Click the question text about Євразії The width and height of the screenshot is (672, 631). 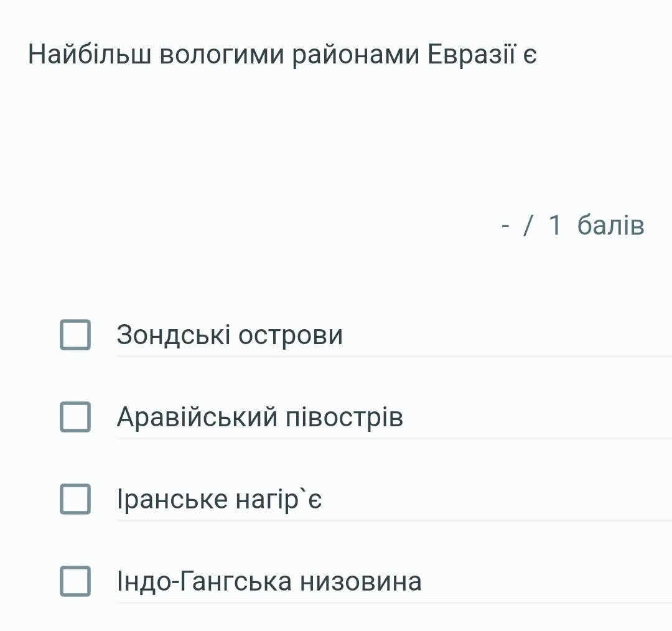tap(282, 55)
